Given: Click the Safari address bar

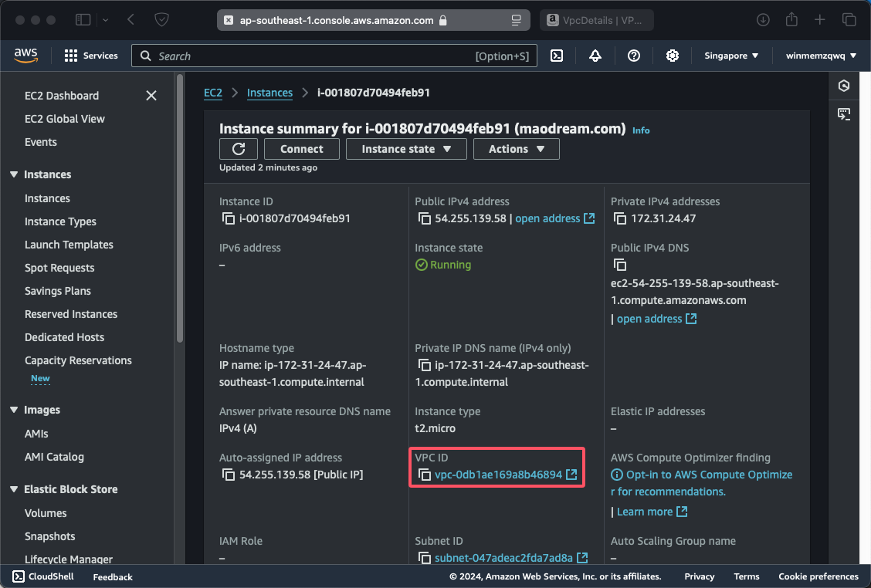Looking at the screenshot, I should (x=373, y=21).
